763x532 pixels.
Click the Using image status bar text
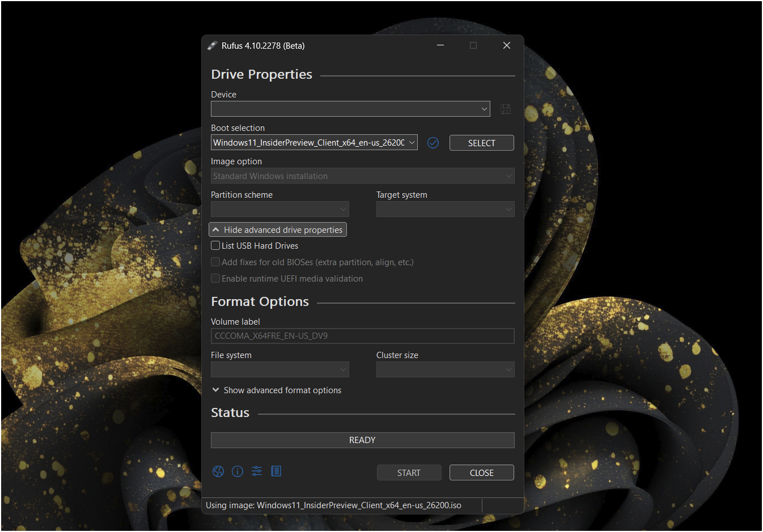point(333,505)
